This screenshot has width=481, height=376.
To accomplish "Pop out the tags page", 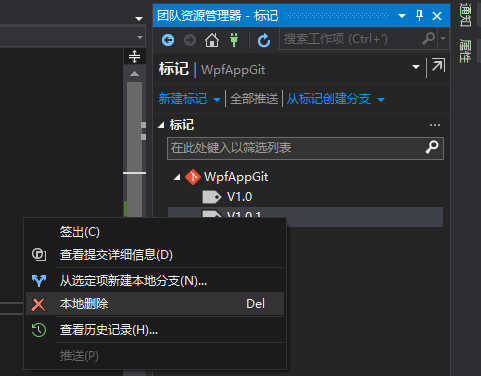I will 438,65.
